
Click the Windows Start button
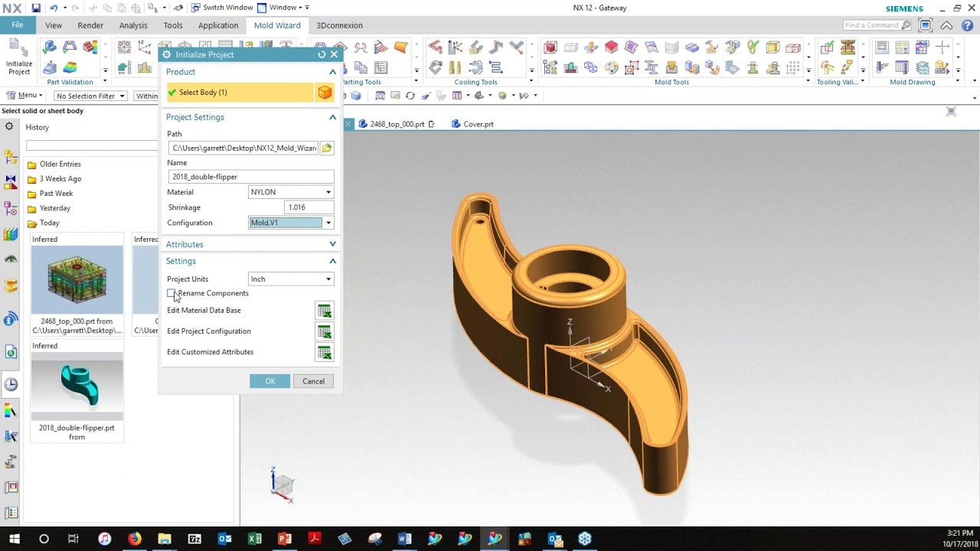coord(15,539)
